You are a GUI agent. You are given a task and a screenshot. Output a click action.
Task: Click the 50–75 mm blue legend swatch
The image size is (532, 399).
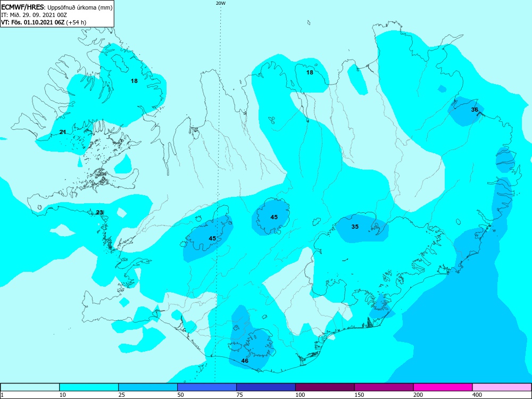pos(207,387)
